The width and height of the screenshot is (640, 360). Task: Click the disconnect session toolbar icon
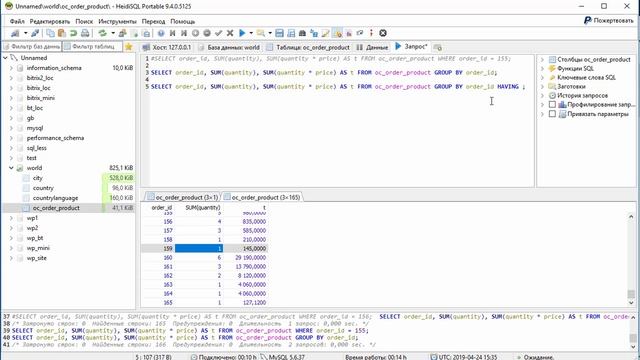point(35,33)
